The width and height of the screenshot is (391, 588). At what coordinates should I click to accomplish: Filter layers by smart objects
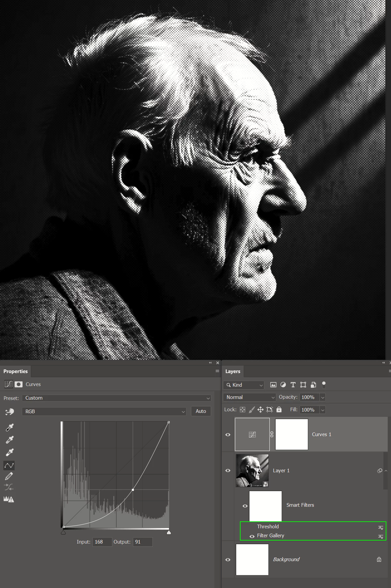pos(313,385)
